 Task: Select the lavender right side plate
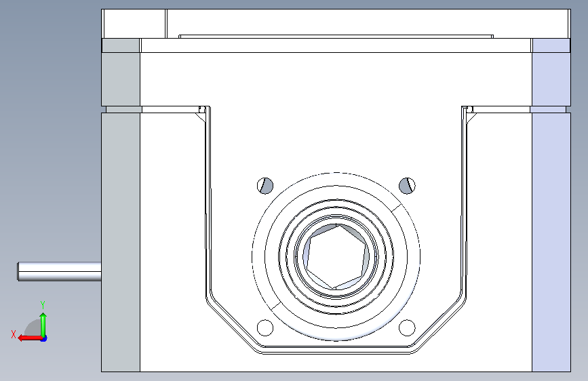[551, 242]
